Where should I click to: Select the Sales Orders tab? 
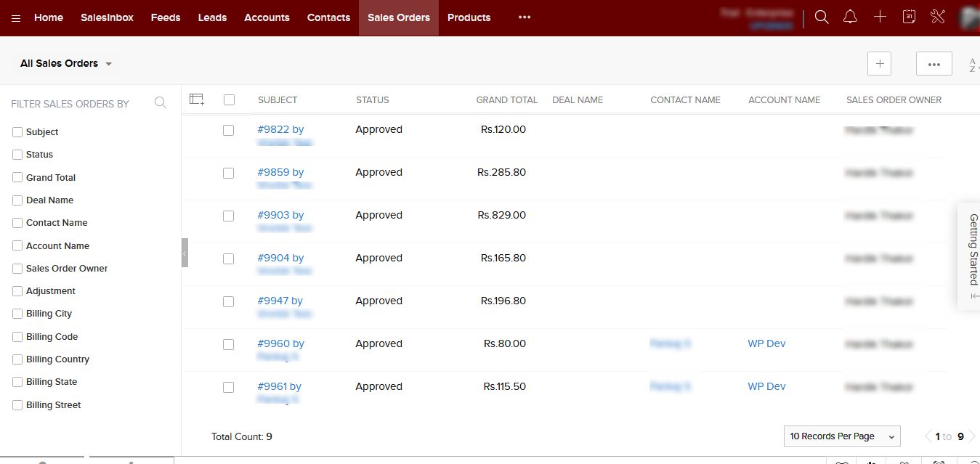(399, 17)
